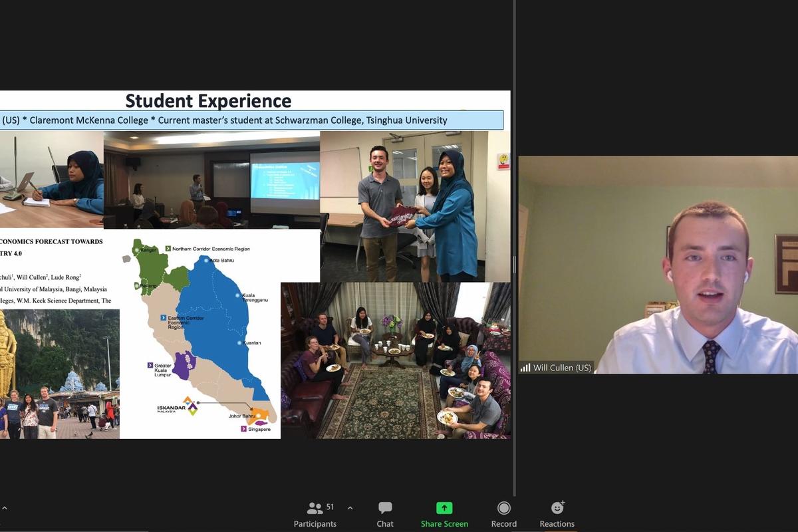This screenshot has width=798, height=532.
Task: Click the 'Will Cullen' author name in the paper excerpt
Action: point(31,277)
